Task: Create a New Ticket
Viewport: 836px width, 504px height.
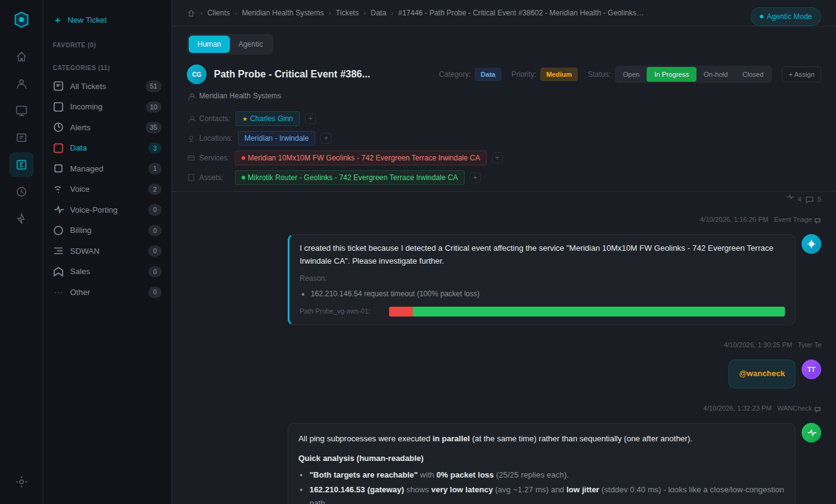Action: pos(81,20)
